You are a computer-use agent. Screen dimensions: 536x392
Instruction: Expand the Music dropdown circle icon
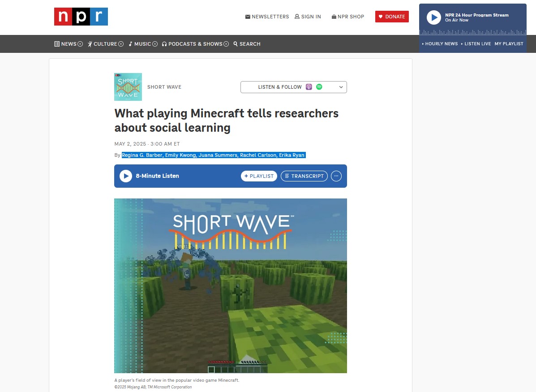(155, 44)
